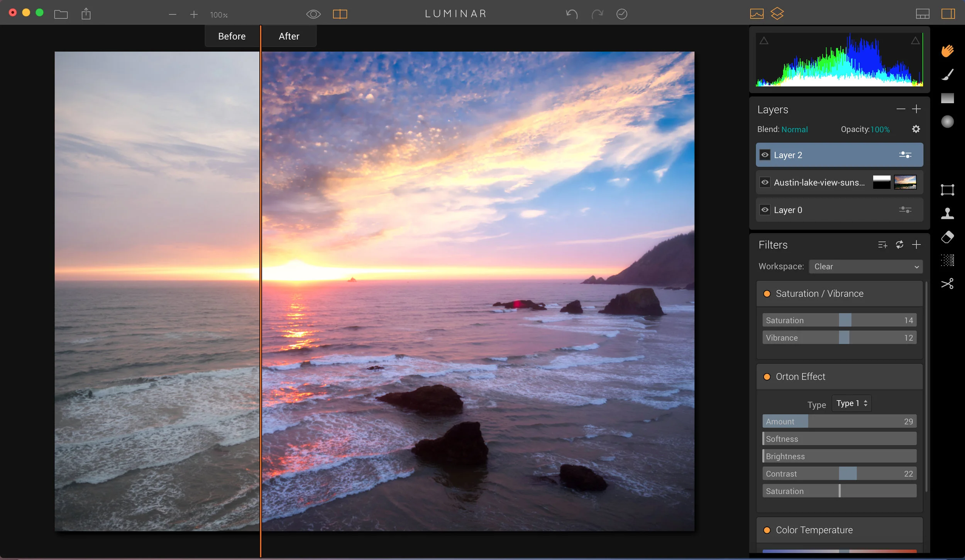Adjust the Saturation 14 slider
The image size is (965, 560).
coord(839,320)
